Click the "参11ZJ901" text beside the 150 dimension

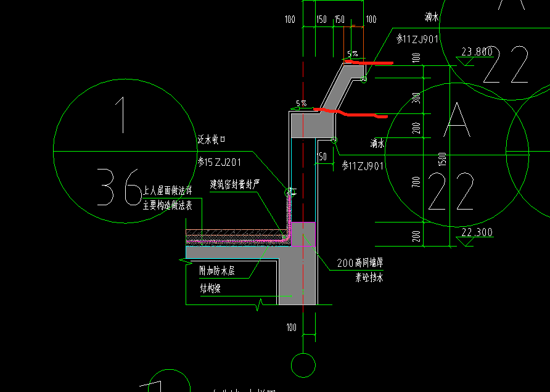coord(363,166)
